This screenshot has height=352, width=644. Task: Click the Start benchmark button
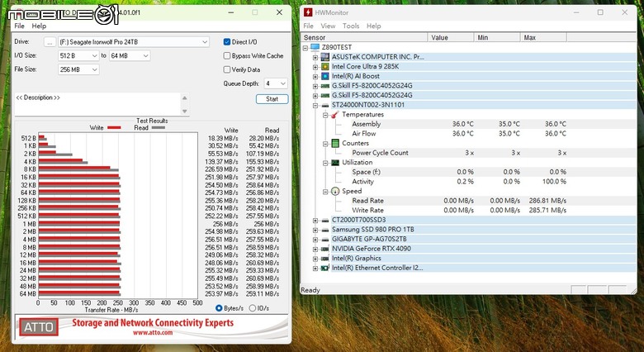(272, 99)
